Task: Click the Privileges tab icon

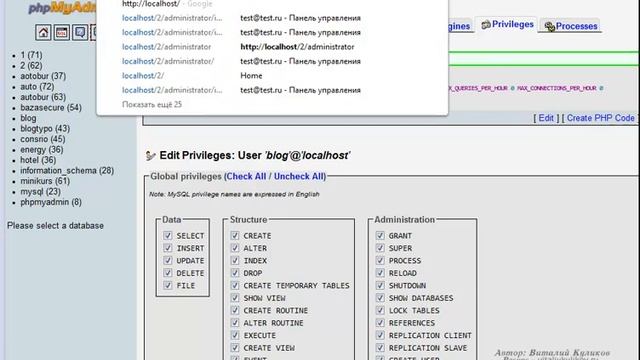Action: tap(486, 25)
